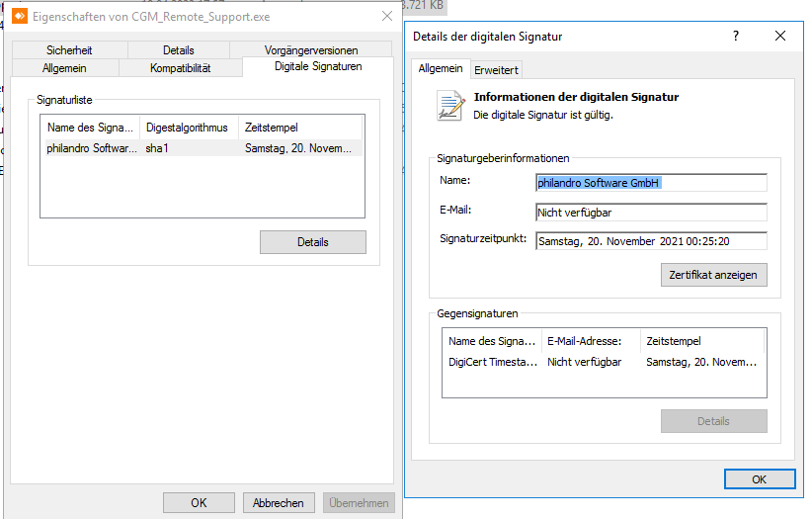The width and height of the screenshot is (812, 519).
Task: Click the greyed Details button under Gegensignaturen
Action: [713, 421]
